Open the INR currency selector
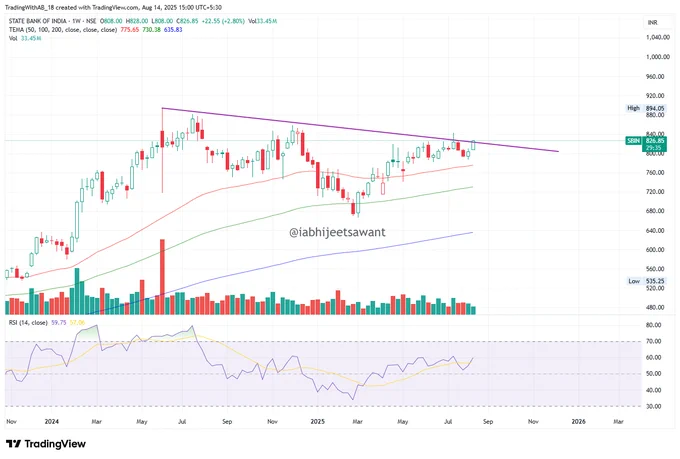This screenshot has height=459, width=680. click(652, 22)
